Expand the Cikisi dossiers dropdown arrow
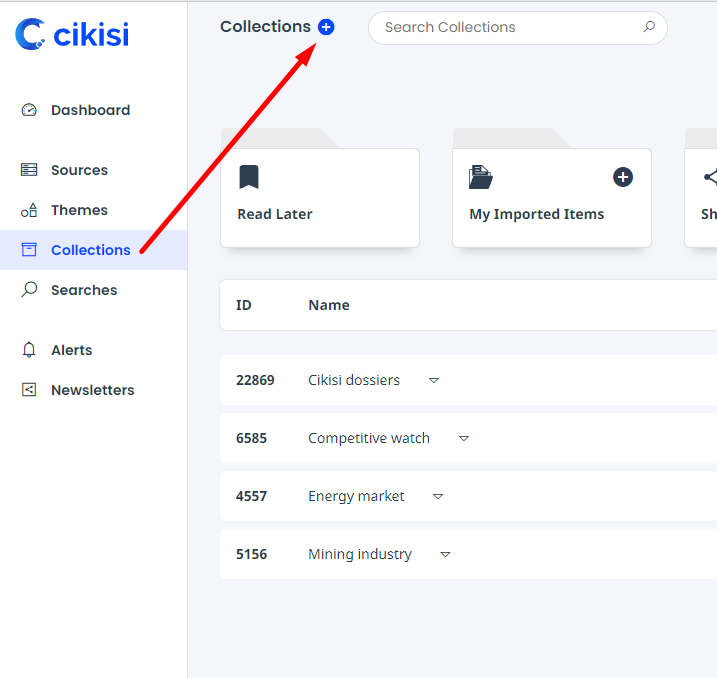Screen dimensions: 717x678 point(434,380)
